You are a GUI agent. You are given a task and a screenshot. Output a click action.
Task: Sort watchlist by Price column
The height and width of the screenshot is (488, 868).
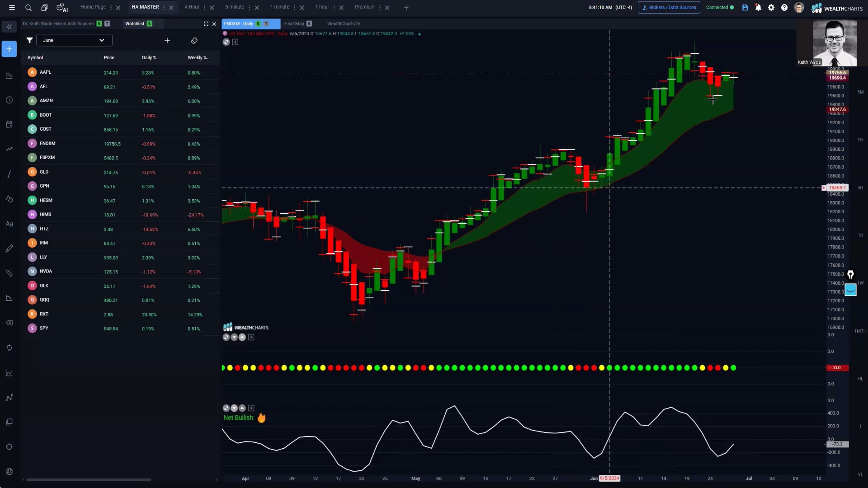[109, 58]
